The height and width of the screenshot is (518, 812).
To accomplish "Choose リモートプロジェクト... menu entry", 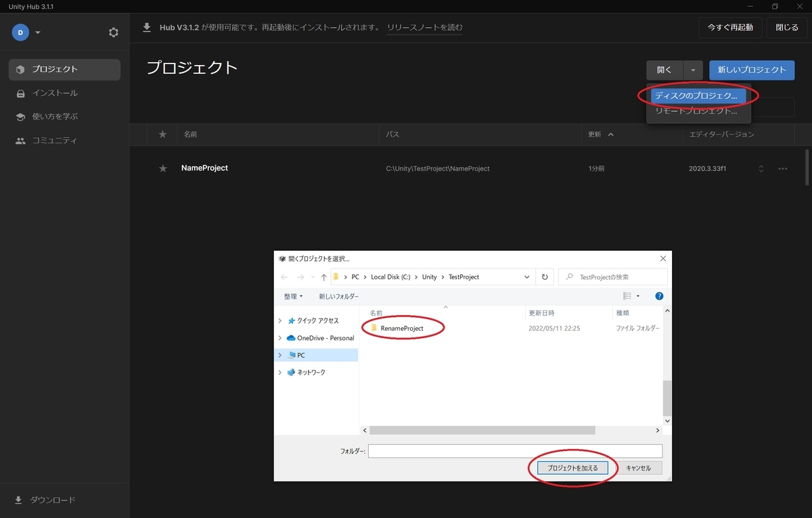I will click(x=698, y=111).
